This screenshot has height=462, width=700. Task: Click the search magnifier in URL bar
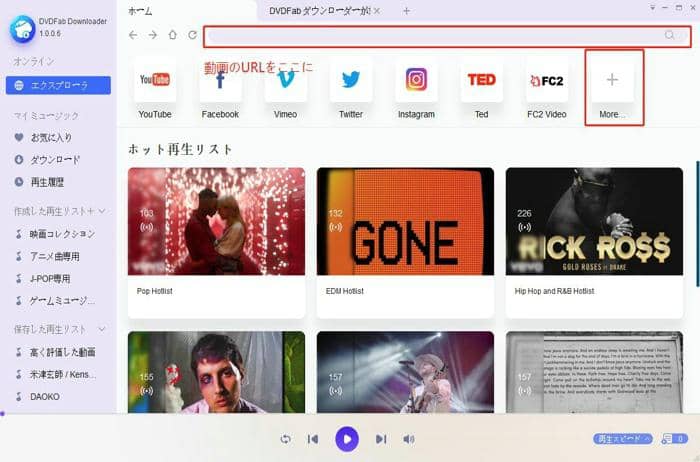click(x=669, y=35)
